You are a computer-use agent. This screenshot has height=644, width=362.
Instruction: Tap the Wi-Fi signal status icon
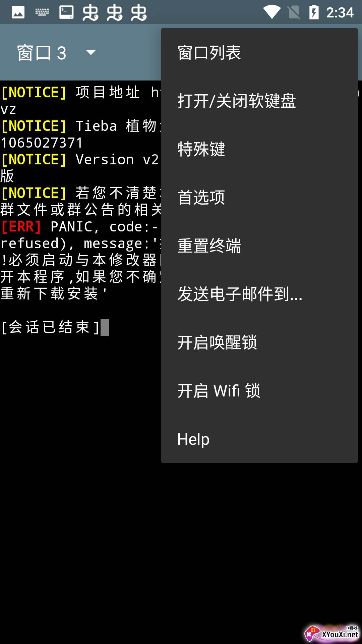pos(272,12)
